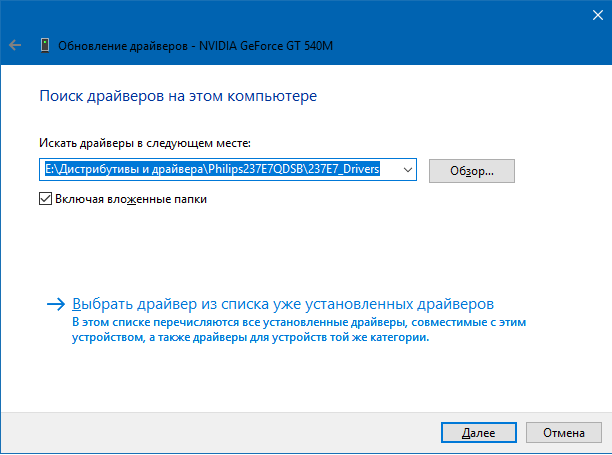Screen dimensions: 612x455
Task: Go back using the title bar arrow
Action: (15, 45)
